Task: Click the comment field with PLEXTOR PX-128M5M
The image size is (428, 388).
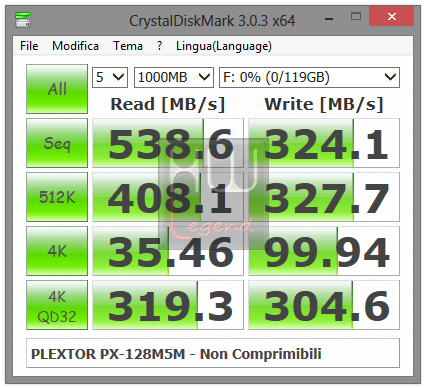Action: point(213,353)
